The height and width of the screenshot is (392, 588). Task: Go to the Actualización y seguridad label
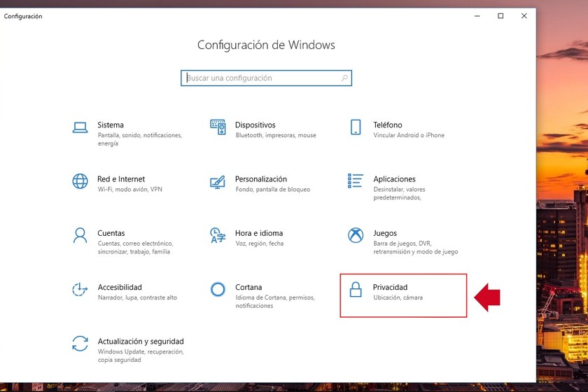coord(141,342)
